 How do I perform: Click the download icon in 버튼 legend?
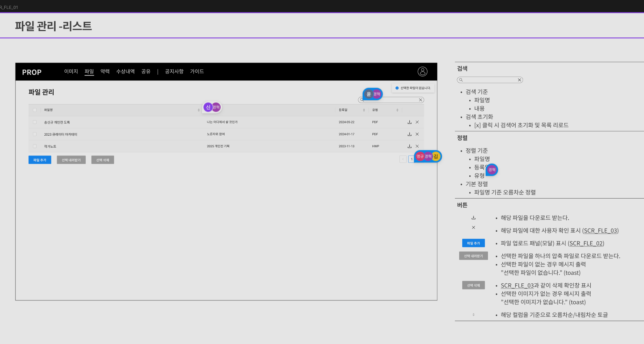coord(474,218)
